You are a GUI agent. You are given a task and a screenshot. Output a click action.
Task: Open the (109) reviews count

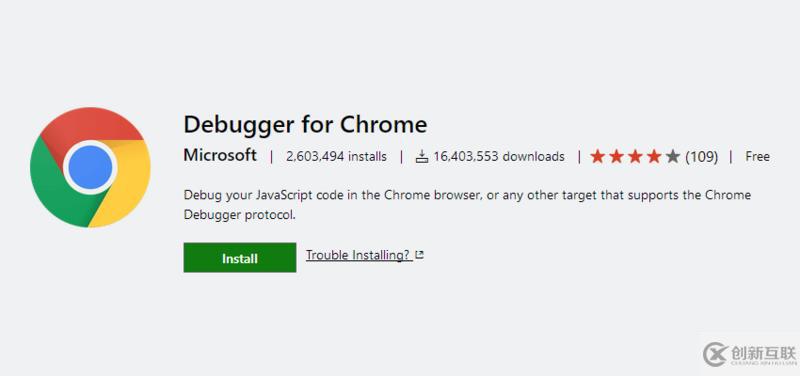702,156
